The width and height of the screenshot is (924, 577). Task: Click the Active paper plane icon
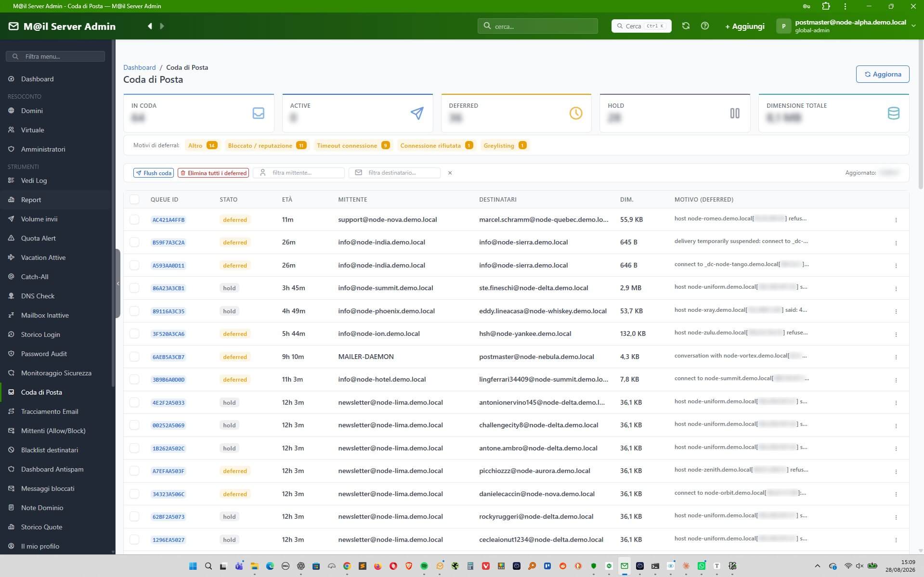pyautogui.click(x=417, y=113)
